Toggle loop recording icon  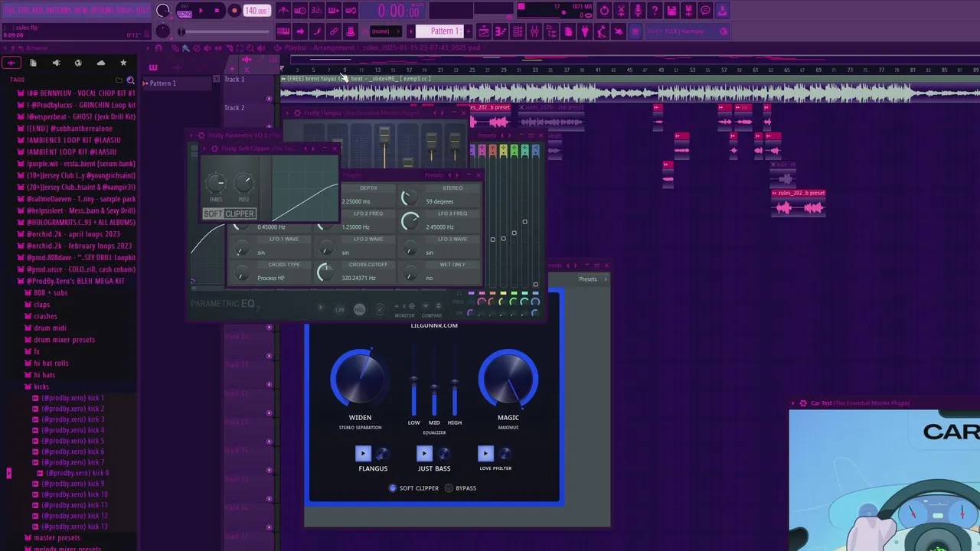351,11
